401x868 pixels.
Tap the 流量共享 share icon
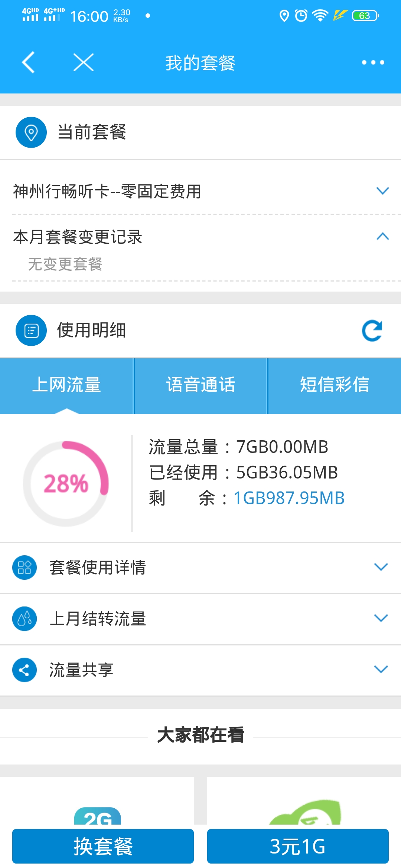pos(25,670)
